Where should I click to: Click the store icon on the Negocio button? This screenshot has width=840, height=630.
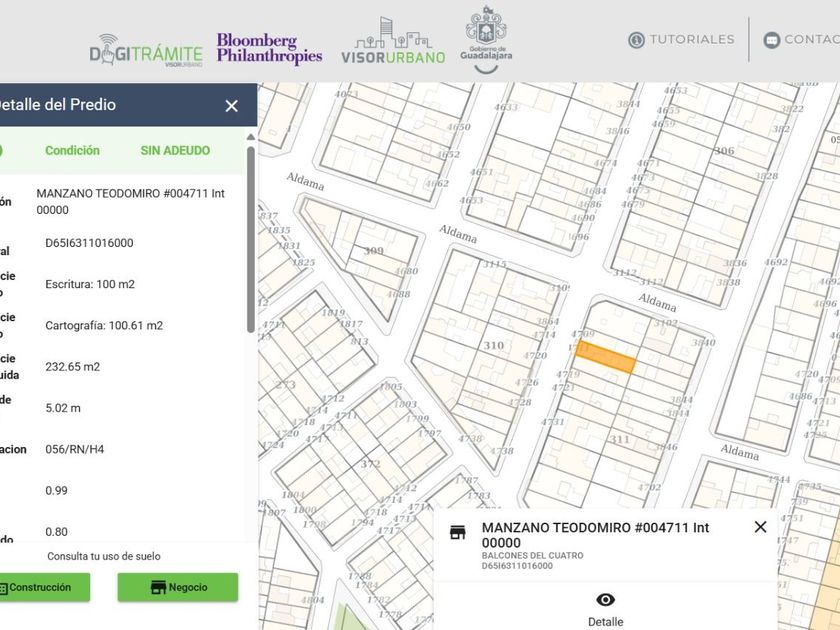coord(158,588)
